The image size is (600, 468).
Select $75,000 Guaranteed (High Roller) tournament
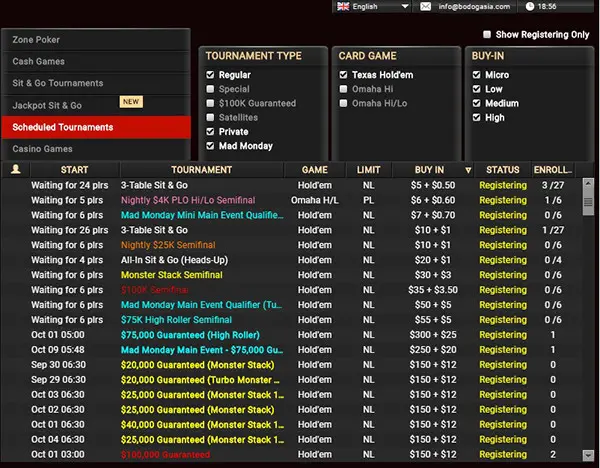(292, 335)
